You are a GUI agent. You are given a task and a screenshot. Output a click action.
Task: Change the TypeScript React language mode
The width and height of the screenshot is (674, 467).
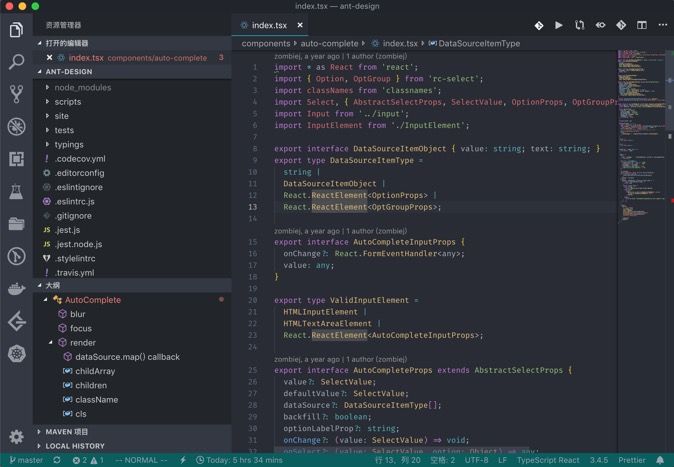coord(550,460)
